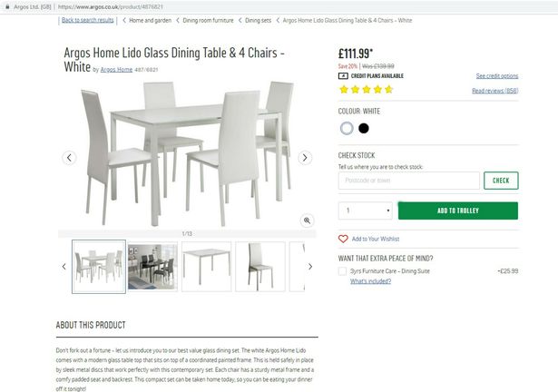Viewport: 558px width, 392px height.
Task: Click the heart wishlist icon
Action: 343,239
